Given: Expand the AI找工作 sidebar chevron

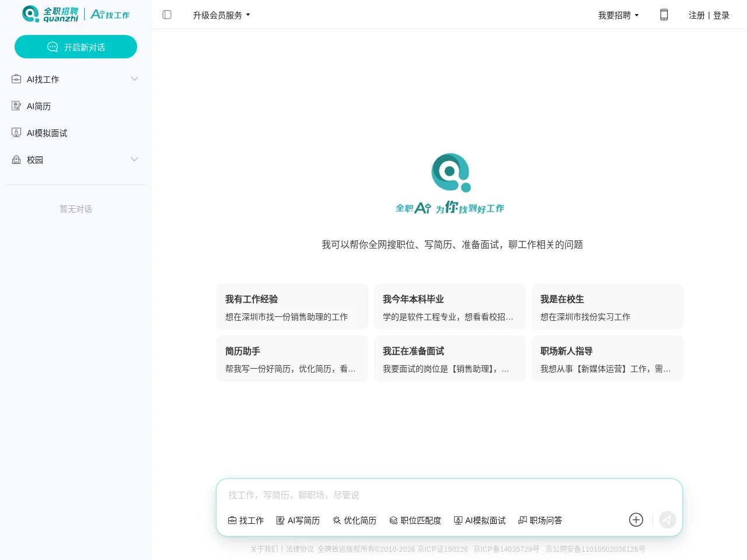Looking at the screenshot, I should 134,79.
